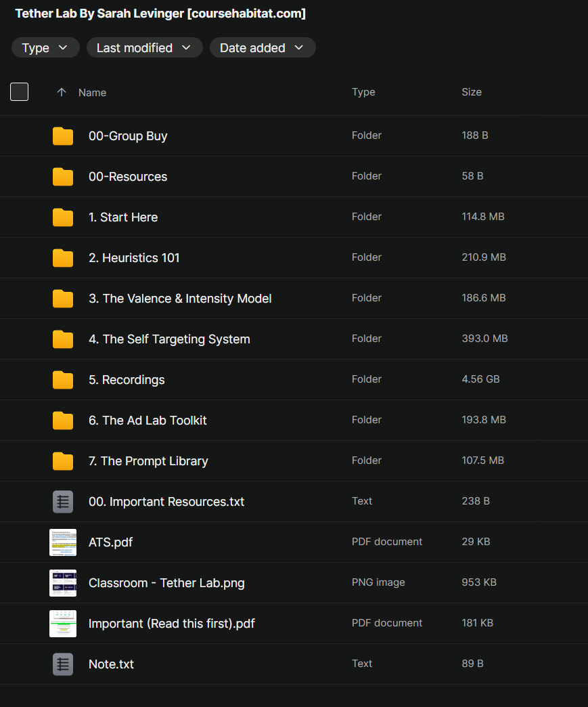Open 3. The Valence & Intensity Model folder

180,299
